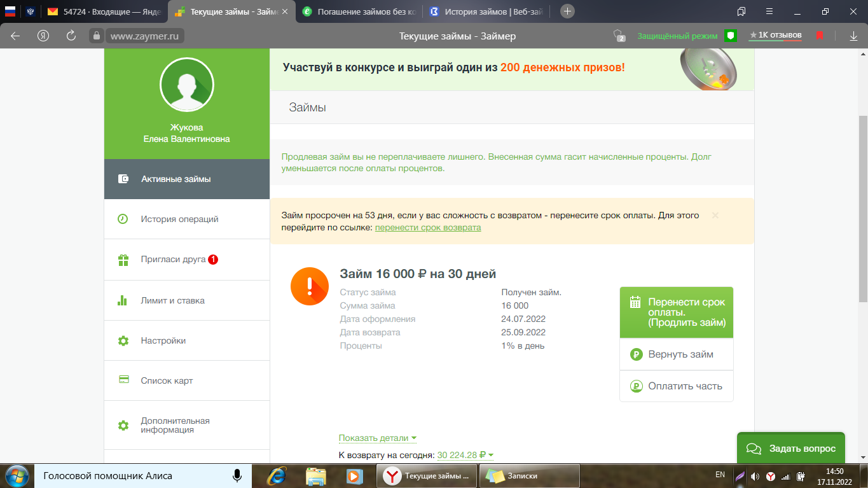Click the green protected mode shield icon
This screenshot has height=488, width=868.
(731, 36)
